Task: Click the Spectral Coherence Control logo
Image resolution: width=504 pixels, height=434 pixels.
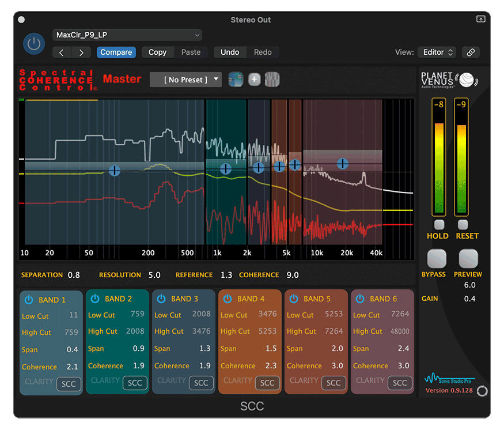Action: click(58, 80)
